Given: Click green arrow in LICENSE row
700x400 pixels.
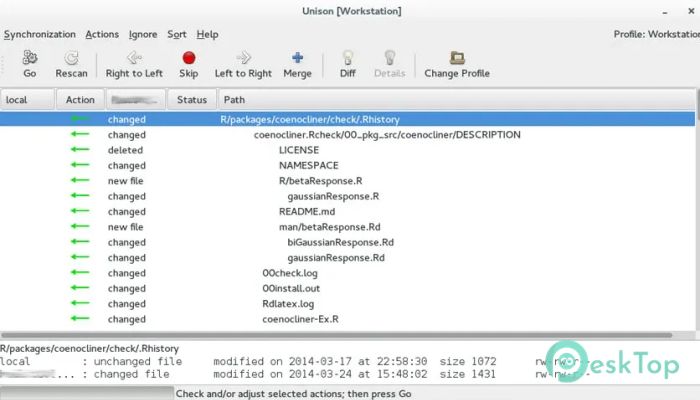Looking at the screenshot, I should [80, 149].
